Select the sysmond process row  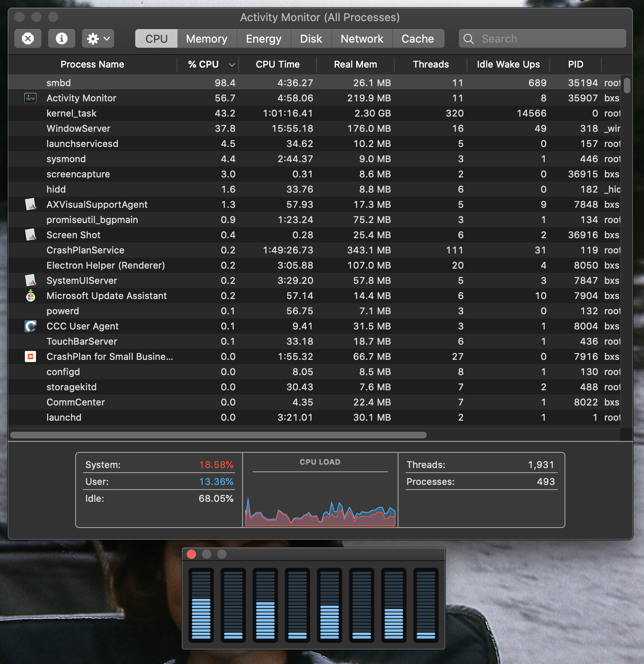coord(314,159)
